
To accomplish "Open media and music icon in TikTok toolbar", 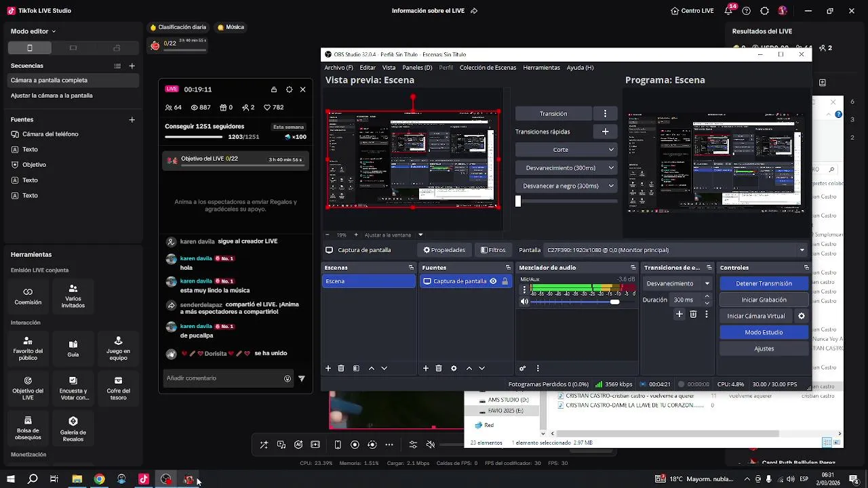I will (x=281, y=445).
